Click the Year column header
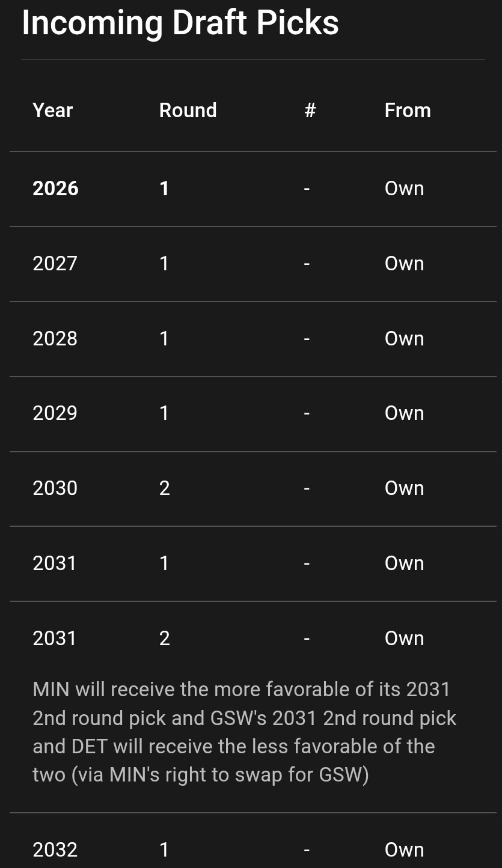The width and height of the screenshot is (502, 868). [x=52, y=111]
